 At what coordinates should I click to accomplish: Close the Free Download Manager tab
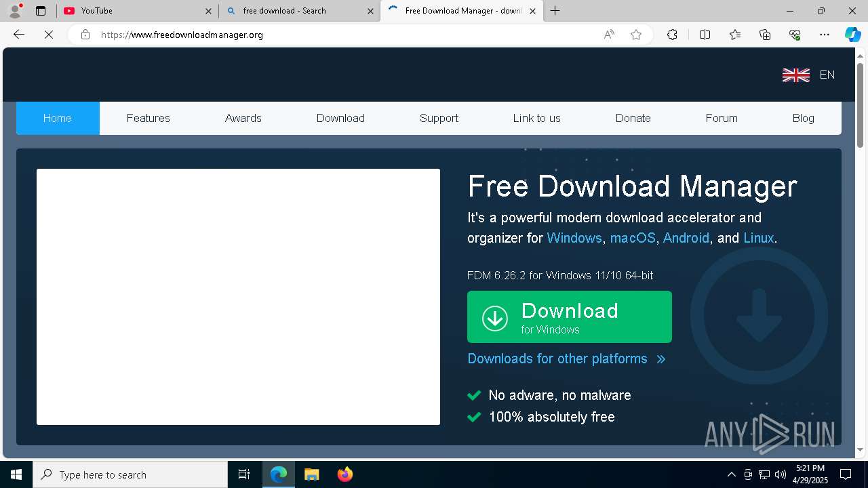[x=532, y=11]
